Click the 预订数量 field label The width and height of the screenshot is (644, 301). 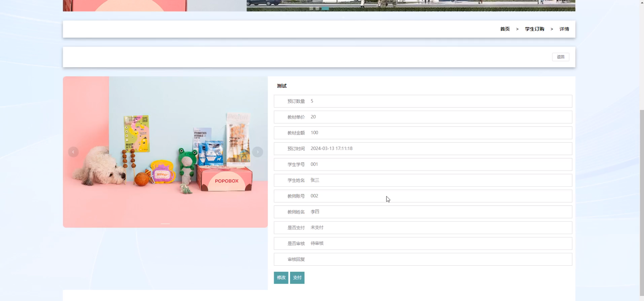click(x=296, y=101)
